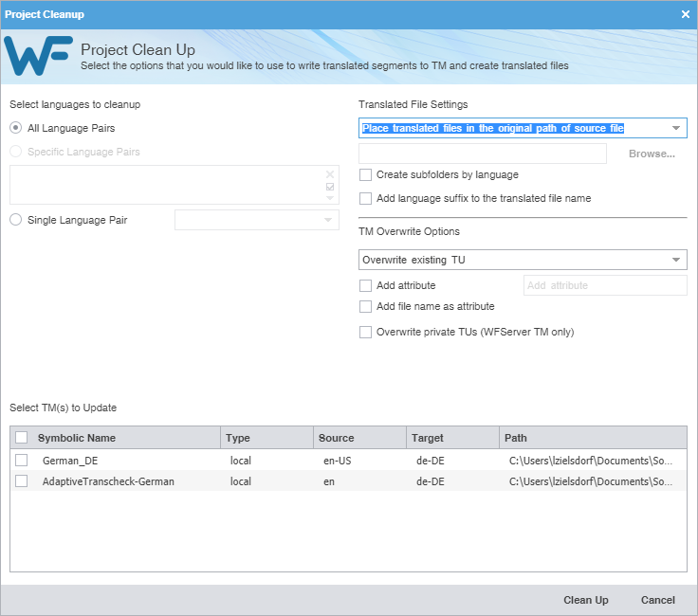Screen dimensions: 698x616
Task: Check Add language suffix to translated file name
Action: [366, 199]
